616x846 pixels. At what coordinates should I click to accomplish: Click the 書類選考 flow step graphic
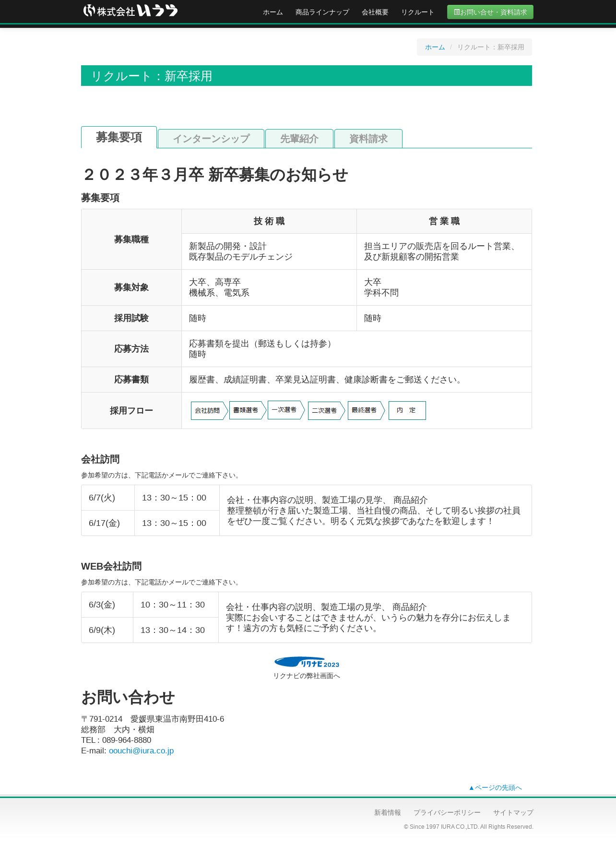(248, 410)
